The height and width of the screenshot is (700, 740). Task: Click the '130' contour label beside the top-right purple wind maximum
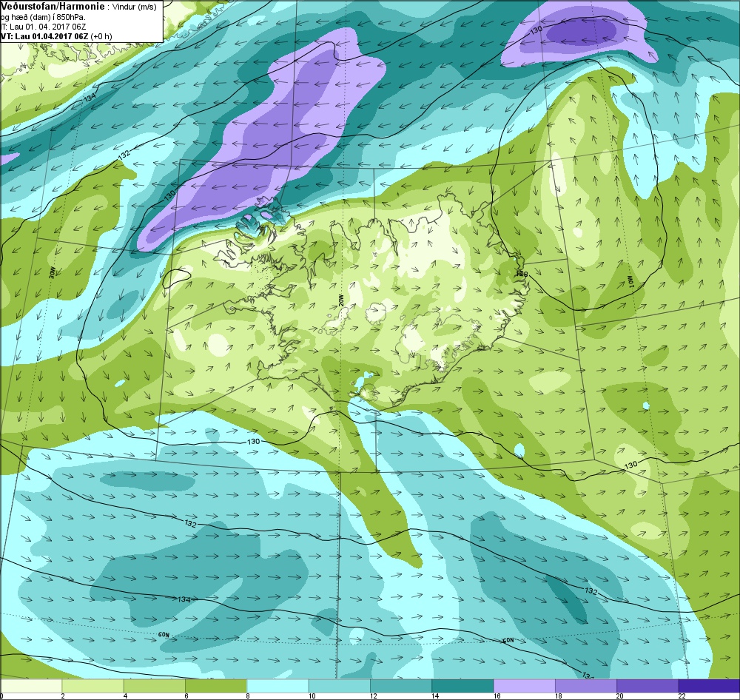coord(536,30)
